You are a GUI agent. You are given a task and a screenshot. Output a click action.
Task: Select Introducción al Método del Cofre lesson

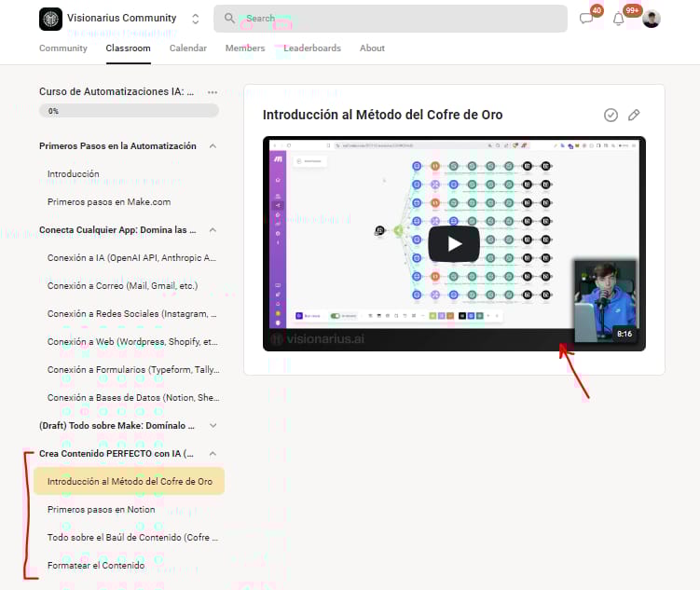click(129, 481)
